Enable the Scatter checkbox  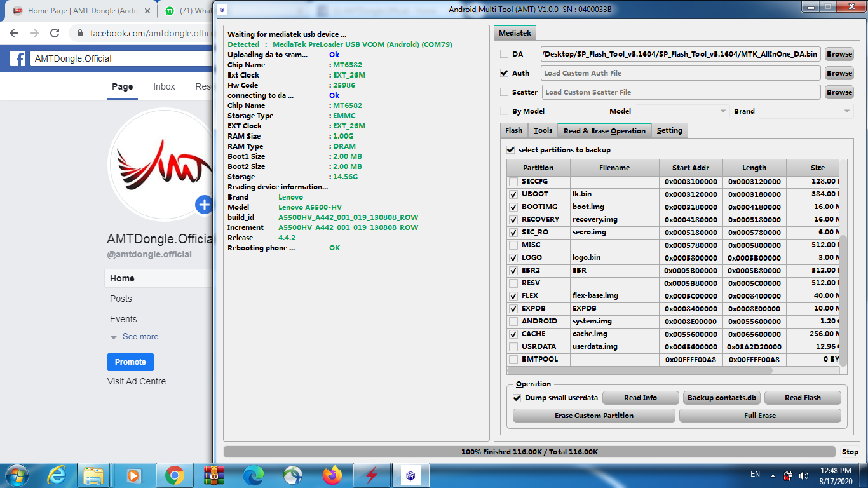coord(505,92)
